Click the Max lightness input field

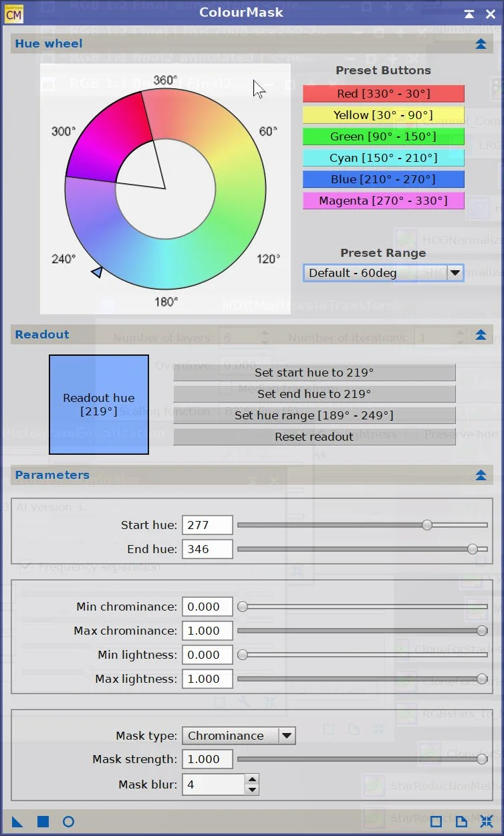tap(207, 679)
